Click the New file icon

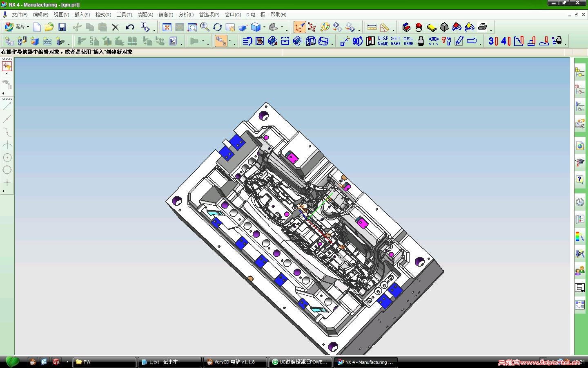tap(37, 27)
